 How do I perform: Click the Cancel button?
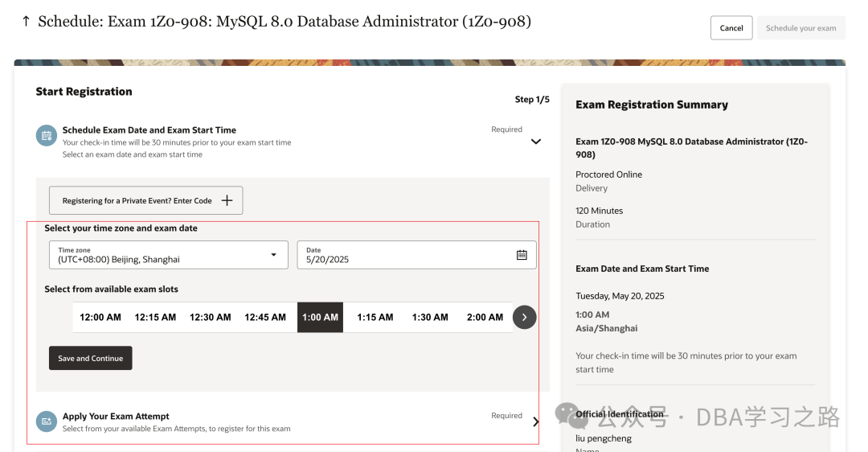click(x=731, y=27)
